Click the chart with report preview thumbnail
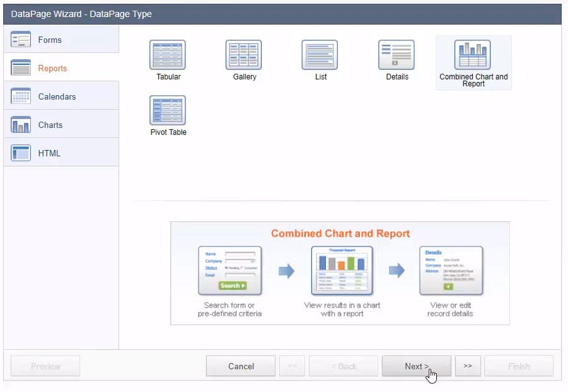The height and width of the screenshot is (392, 568). pyautogui.click(x=342, y=271)
